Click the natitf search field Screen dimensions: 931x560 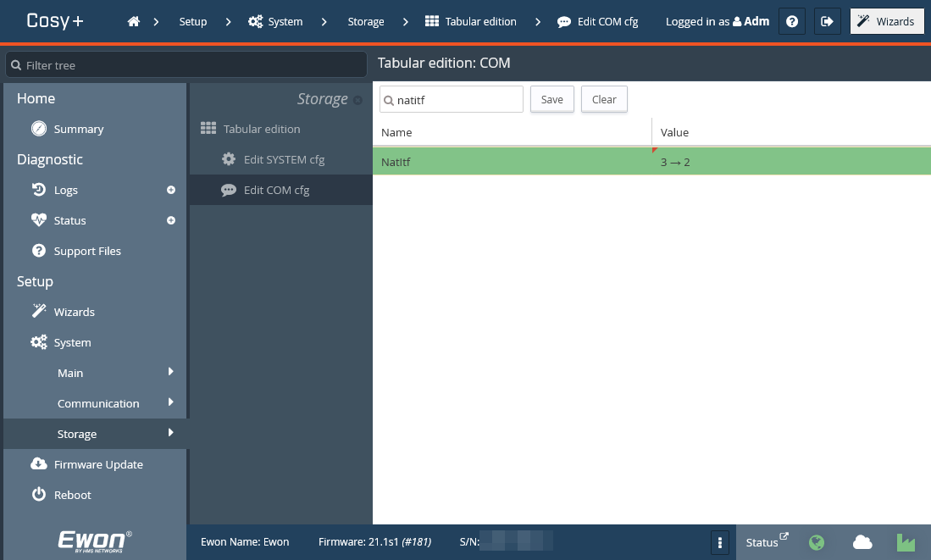pyautogui.click(x=452, y=99)
